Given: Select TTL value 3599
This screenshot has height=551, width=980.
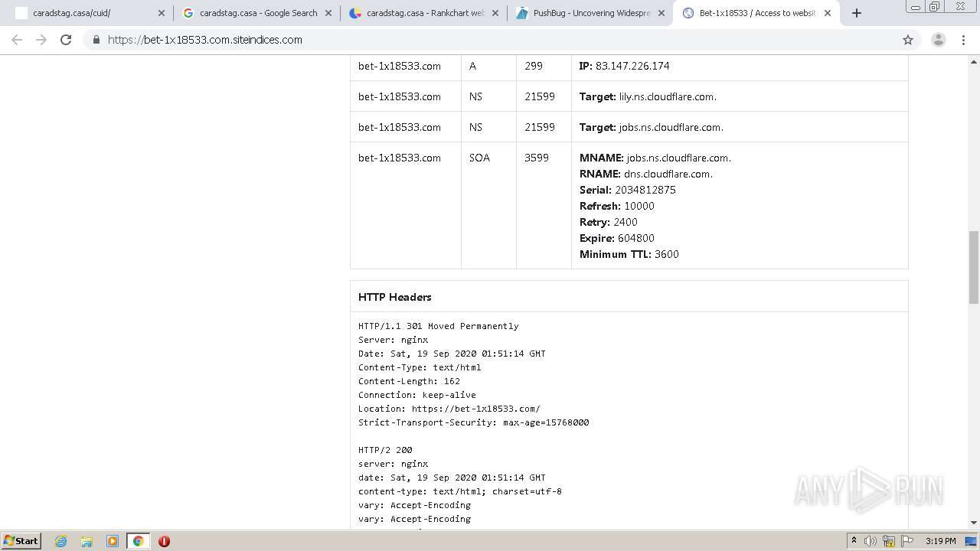Looking at the screenshot, I should [537, 158].
